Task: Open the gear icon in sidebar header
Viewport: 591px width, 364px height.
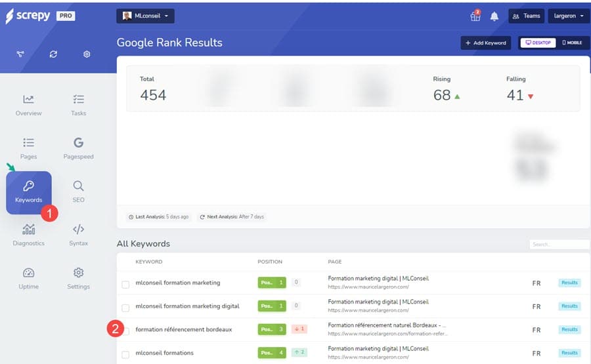Action: pyautogui.click(x=87, y=54)
